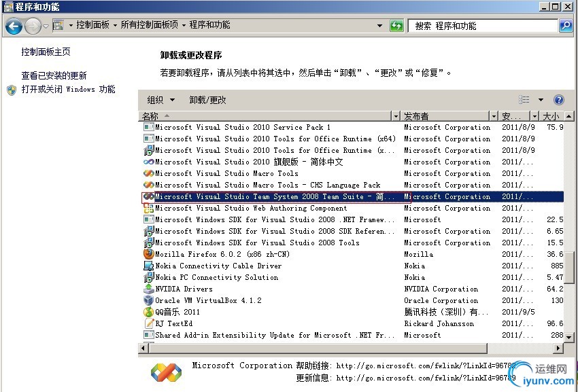
Task: Select the Tools for Office Runtime (x... row name
Action: (x=275, y=150)
